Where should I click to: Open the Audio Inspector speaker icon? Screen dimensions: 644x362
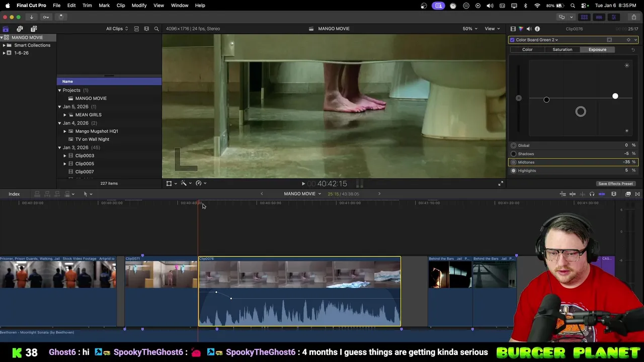click(x=529, y=29)
